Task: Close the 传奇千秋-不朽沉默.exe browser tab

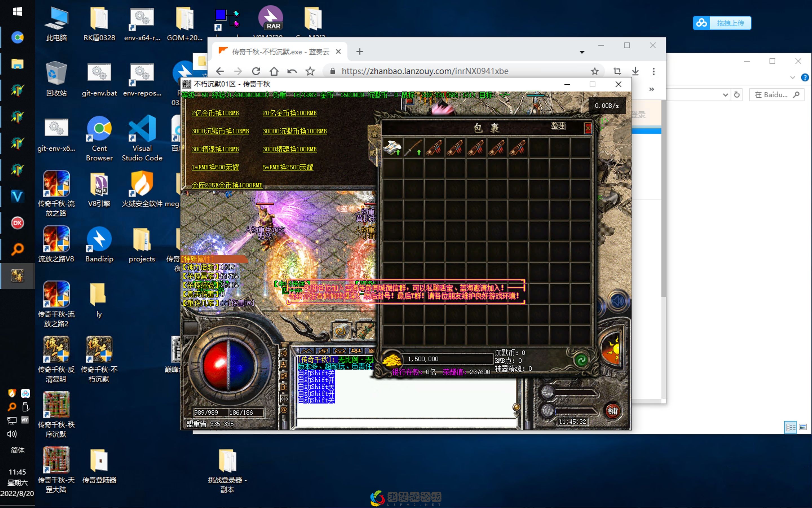Action: coord(338,52)
